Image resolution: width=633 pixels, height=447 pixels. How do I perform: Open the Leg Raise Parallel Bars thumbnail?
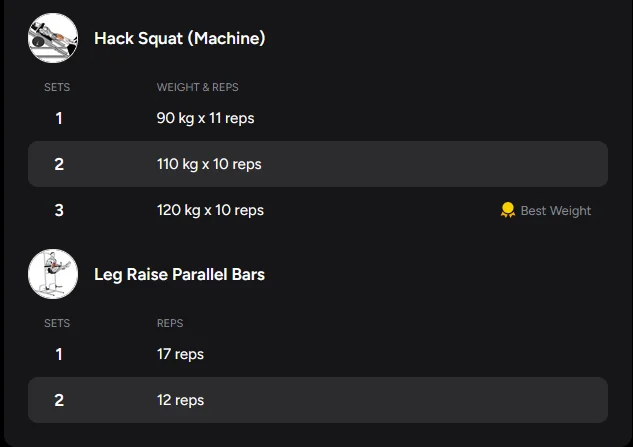point(53,274)
